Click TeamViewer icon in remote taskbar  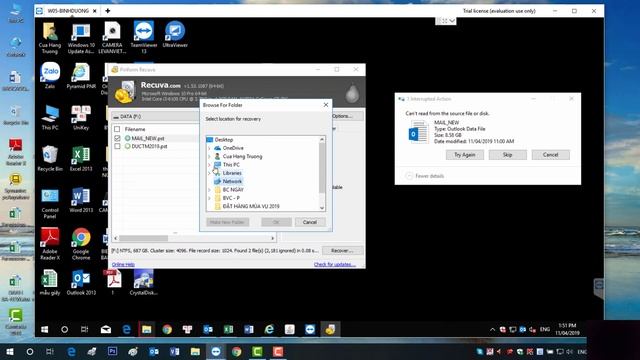(310, 329)
